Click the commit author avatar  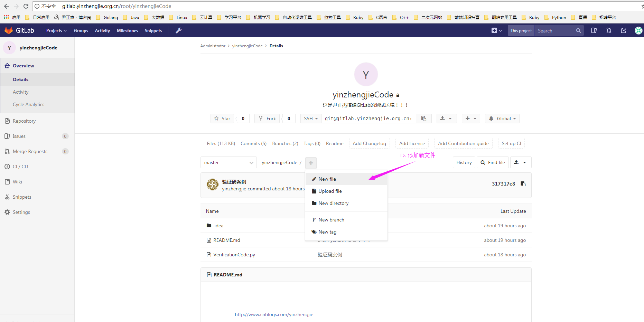(x=213, y=184)
